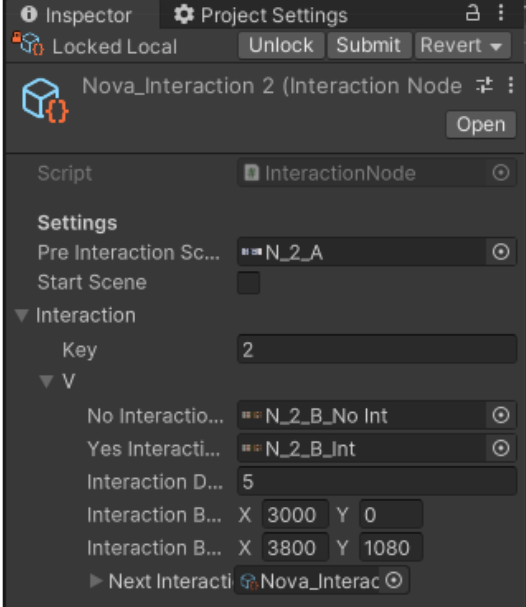This screenshot has width=526, height=607.
Task: Expand the Next Interaction foldout
Action: pos(96,581)
